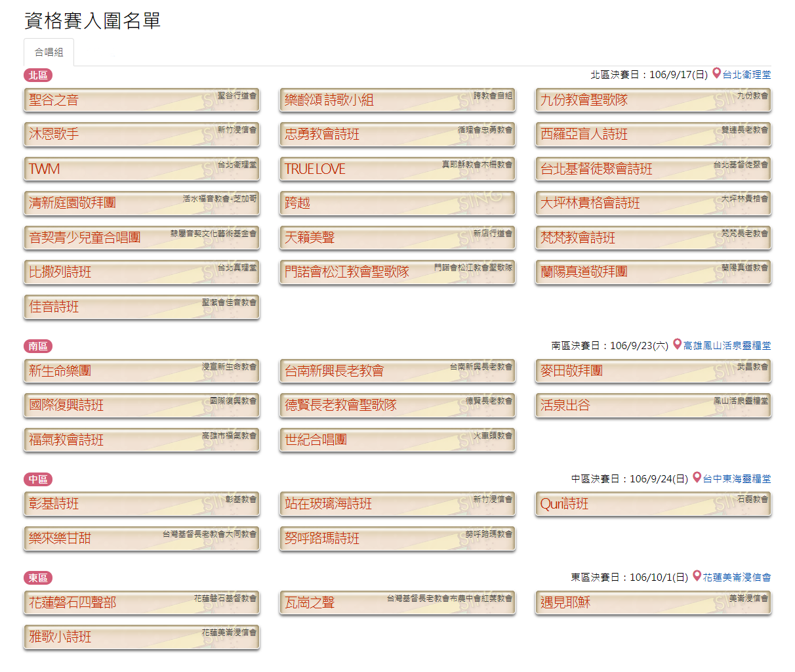Click the 跨越 choir card
This screenshot has height=672, width=795.
pyautogui.click(x=397, y=203)
